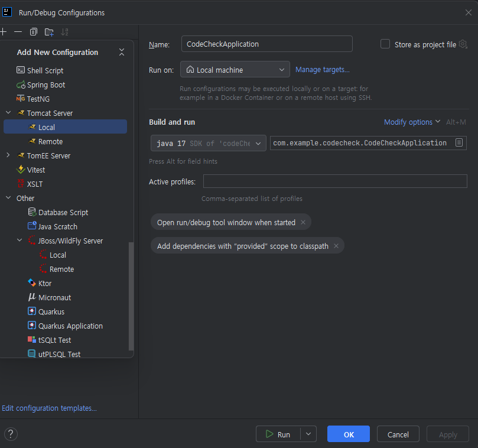Open the Run on Local machine dropdown
This screenshot has height=448, width=478.
(x=235, y=70)
